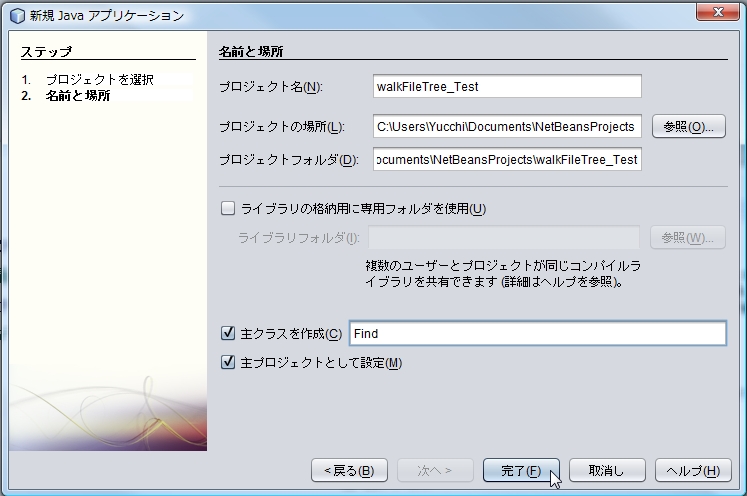
Task: Open 参照(O)... to browse for project location
Action: coord(688,127)
